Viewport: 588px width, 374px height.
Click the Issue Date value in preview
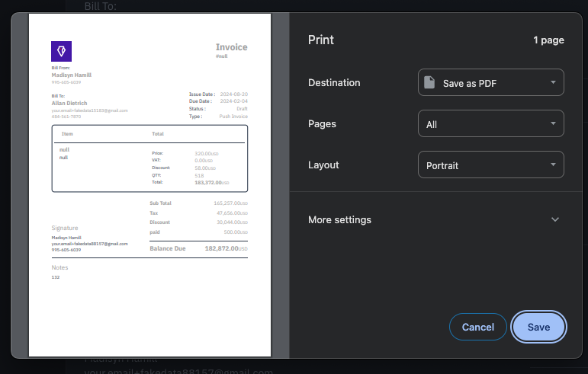tap(233, 94)
